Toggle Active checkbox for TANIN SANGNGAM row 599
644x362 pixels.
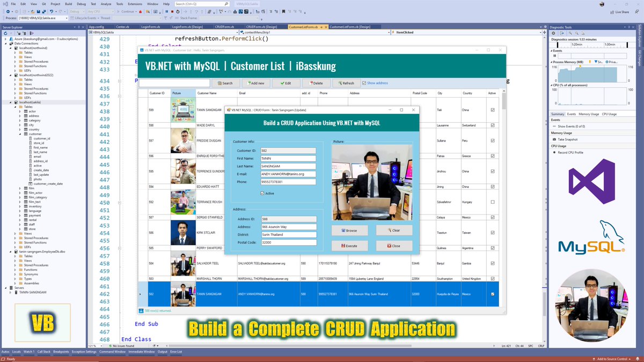[493, 110]
